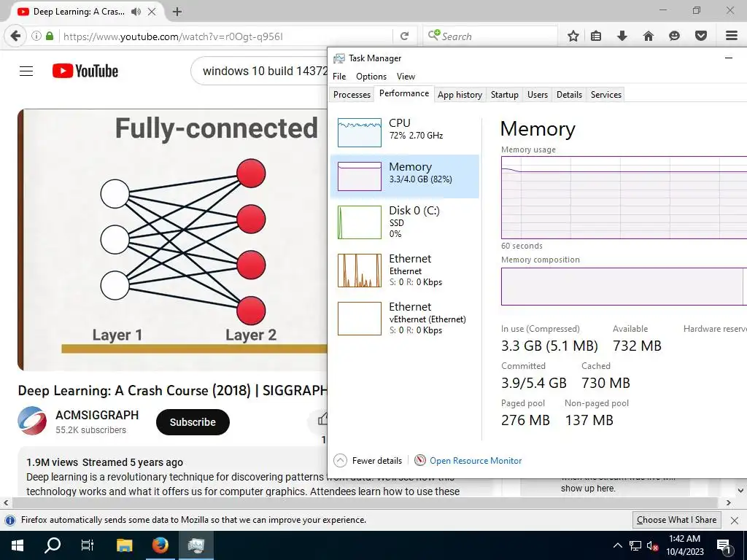Click the 1.9M views description text
This screenshot has height=560, width=747.
(105, 462)
